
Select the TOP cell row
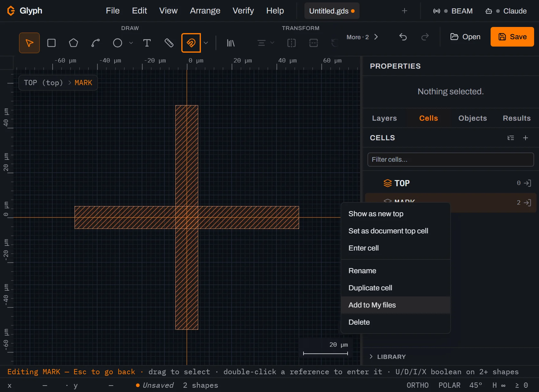[450, 183]
